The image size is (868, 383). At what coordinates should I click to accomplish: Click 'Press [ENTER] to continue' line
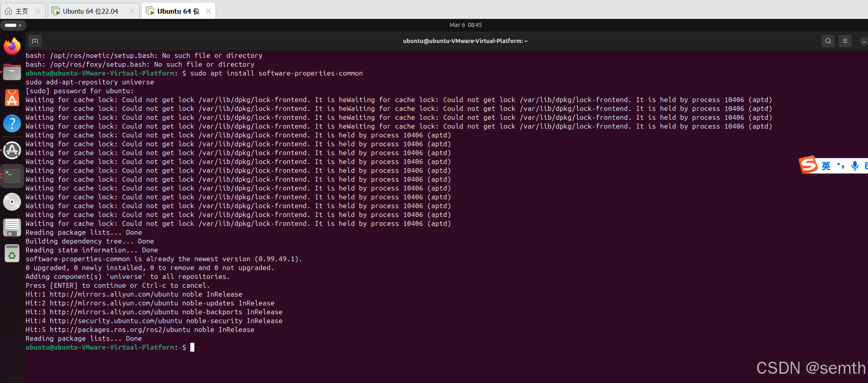118,285
